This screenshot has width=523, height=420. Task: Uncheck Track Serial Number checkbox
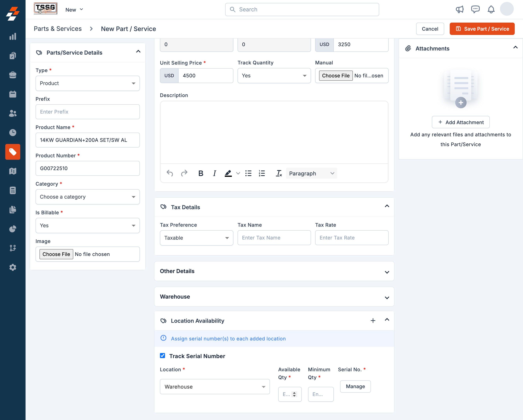pos(162,356)
